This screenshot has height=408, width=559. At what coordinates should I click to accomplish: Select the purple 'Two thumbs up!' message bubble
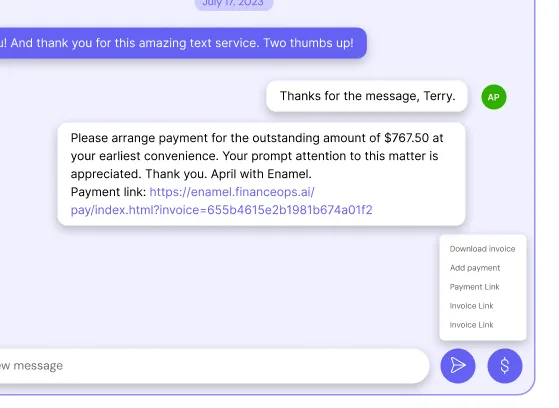(183, 43)
